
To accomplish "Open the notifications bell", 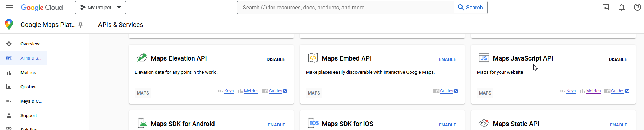I will coord(622,8).
